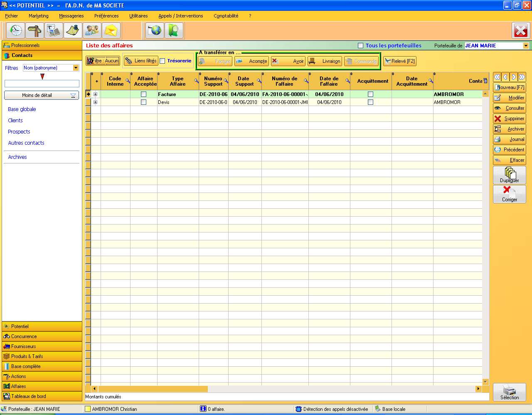Click the Acompte transfer button

(x=252, y=61)
